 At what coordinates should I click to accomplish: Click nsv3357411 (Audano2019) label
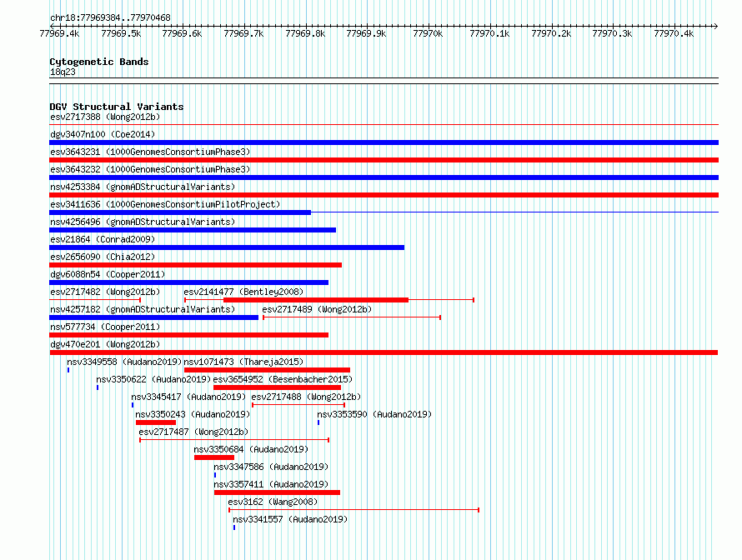(x=271, y=484)
